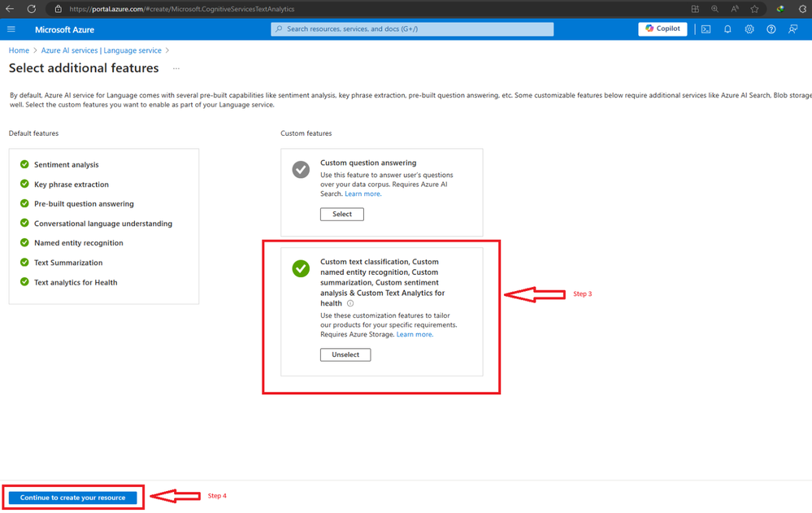Open Learn more link about Azure Storage requirement
This screenshot has width=812, height=513.
click(x=415, y=335)
